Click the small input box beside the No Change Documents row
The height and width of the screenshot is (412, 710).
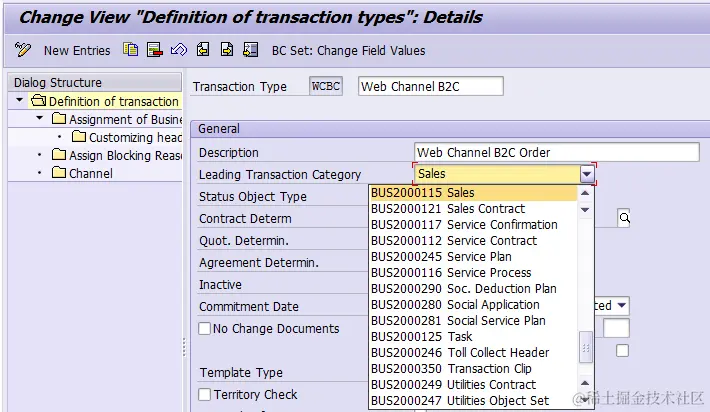coord(615,328)
